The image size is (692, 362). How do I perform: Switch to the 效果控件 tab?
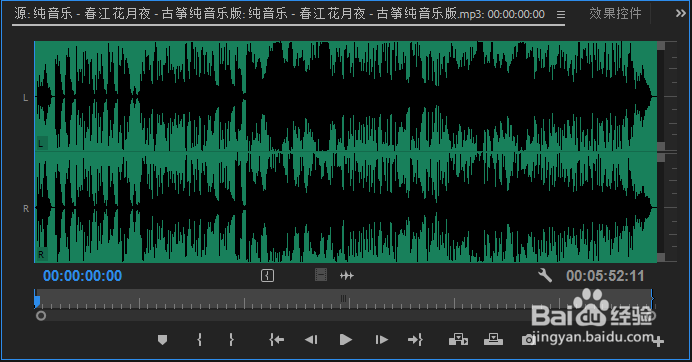(615, 14)
